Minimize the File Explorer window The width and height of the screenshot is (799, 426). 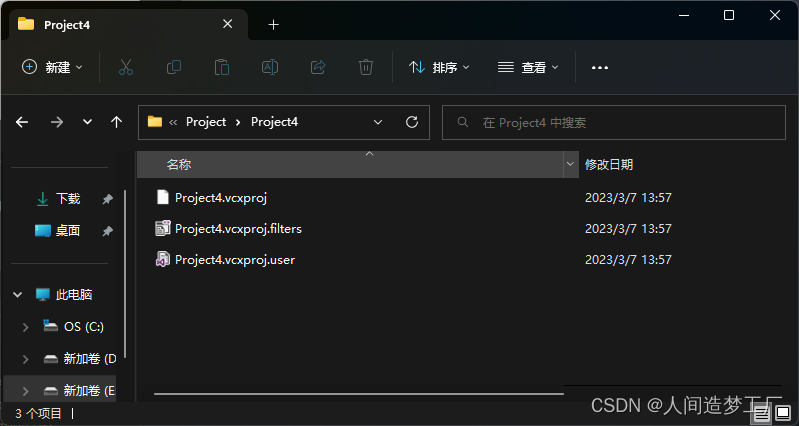tap(684, 15)
